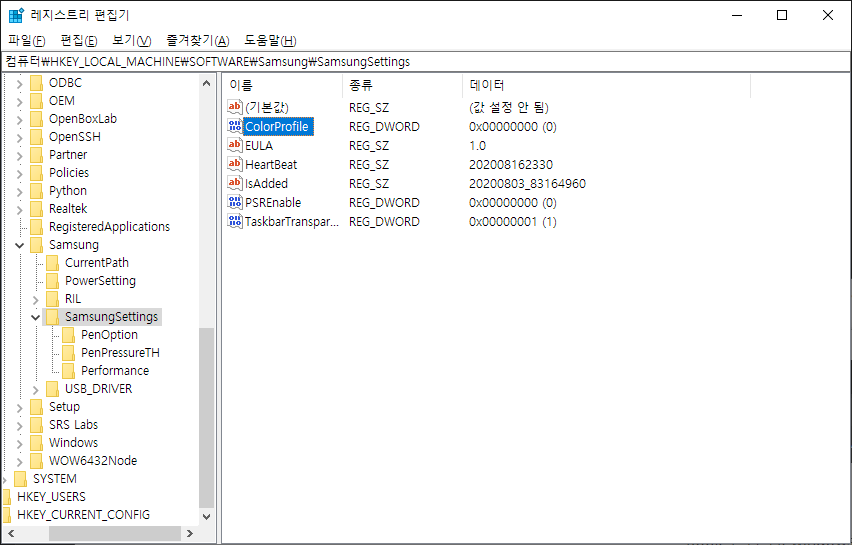852x545 pixels.
Task: Click the WOW6432Node folder icon
Action: pos(36,460)
